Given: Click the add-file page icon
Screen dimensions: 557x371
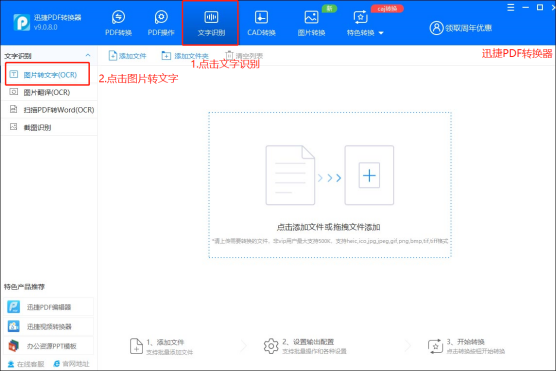Looking at the screenshot, I should [x=113, y=55].
